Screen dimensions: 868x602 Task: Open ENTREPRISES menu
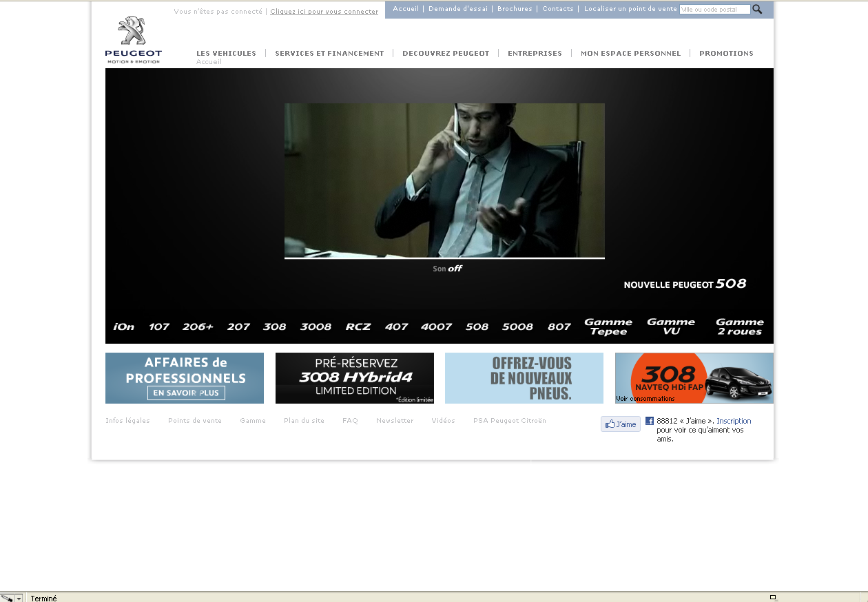point(535,53)
